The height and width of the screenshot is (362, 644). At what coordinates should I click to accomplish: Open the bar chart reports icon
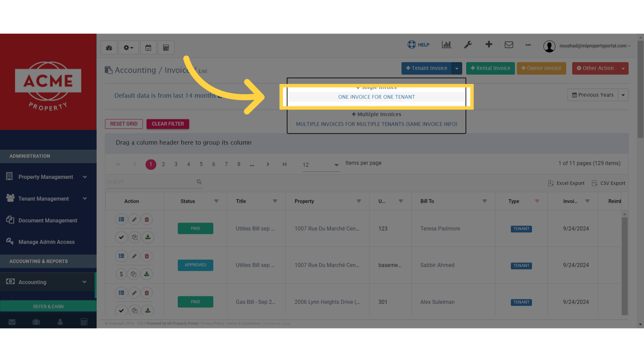tap(446, 45)
